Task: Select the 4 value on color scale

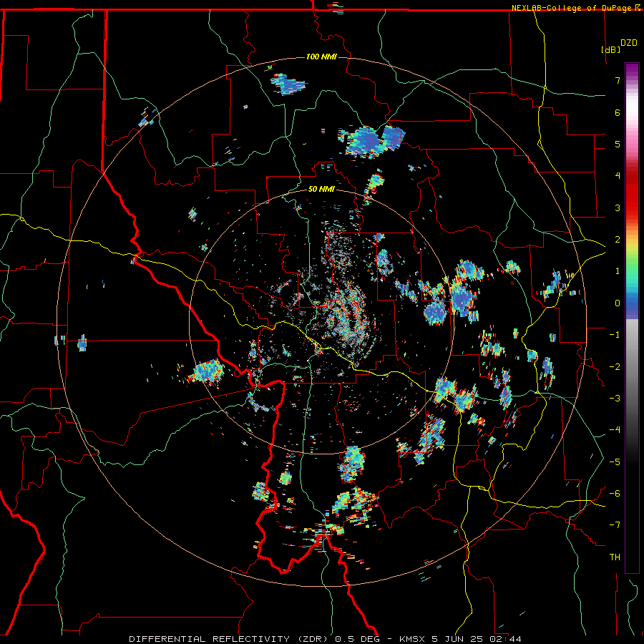Action: (x=618, y=176)
